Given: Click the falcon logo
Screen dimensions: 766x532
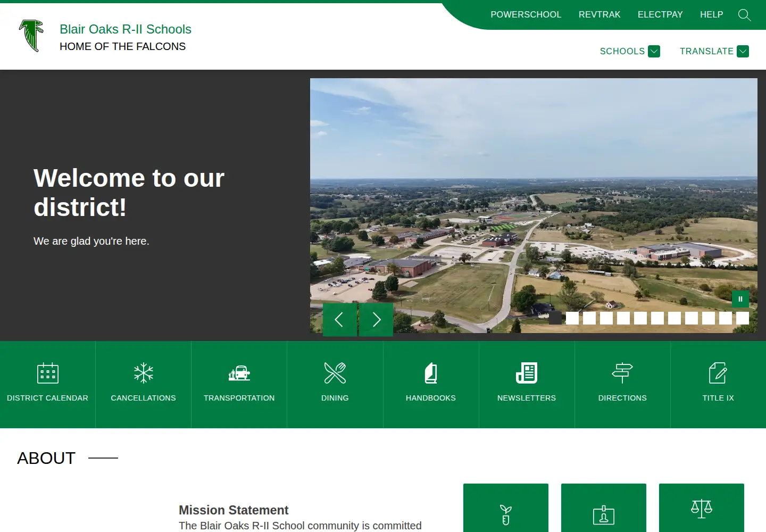Looking at the screenshot, I should 31,36.
